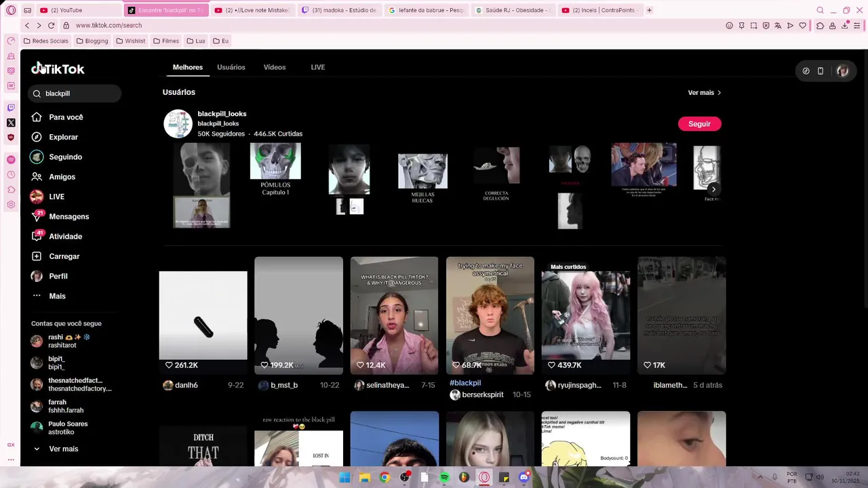Open Filmes bookmarks folder
This screenshot has width=868, height=488.
(166, 41)
